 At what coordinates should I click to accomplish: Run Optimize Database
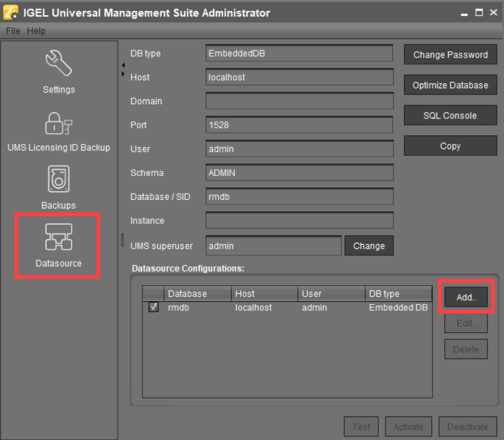pos(450,85)
